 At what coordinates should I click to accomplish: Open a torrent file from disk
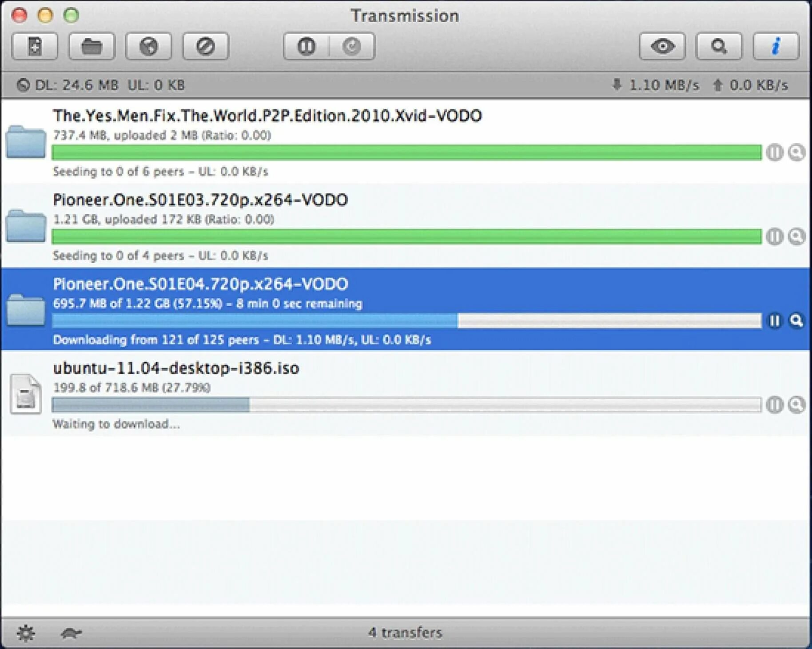92,46
